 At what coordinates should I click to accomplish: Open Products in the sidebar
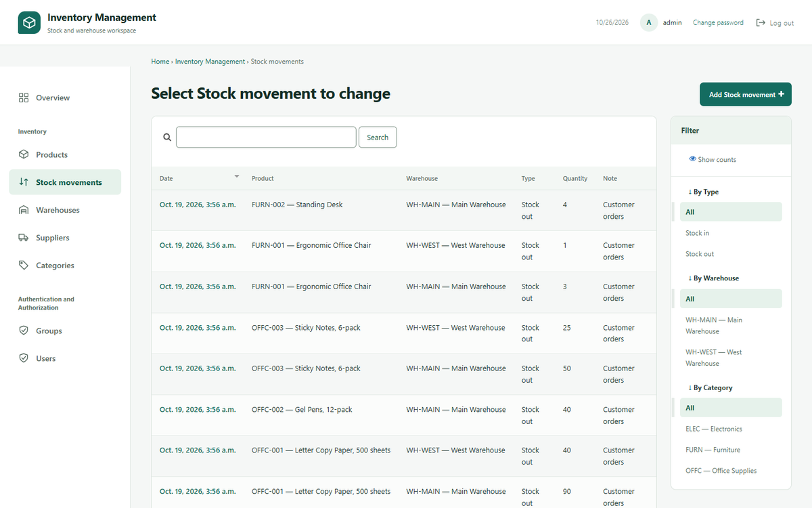tap(65, 154)
